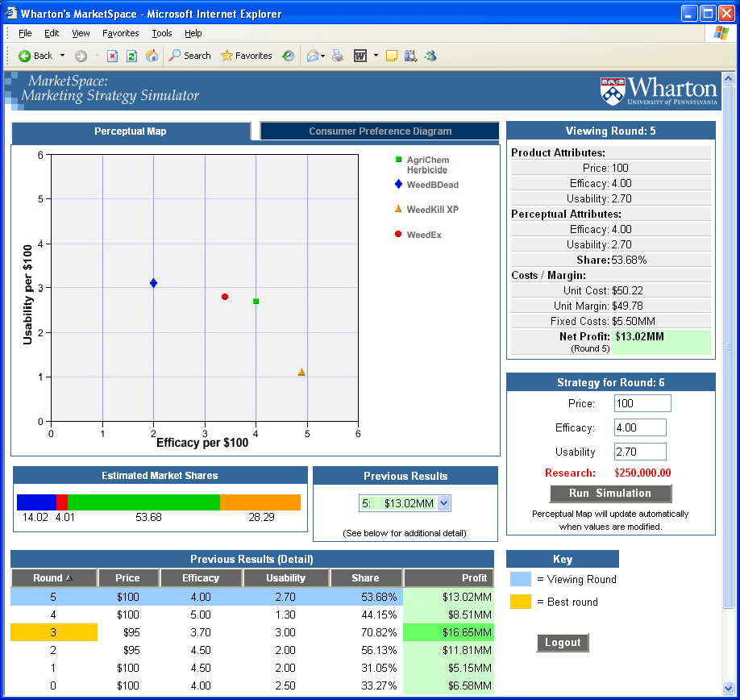Go to the Home page icon

[x=152, y=56]
